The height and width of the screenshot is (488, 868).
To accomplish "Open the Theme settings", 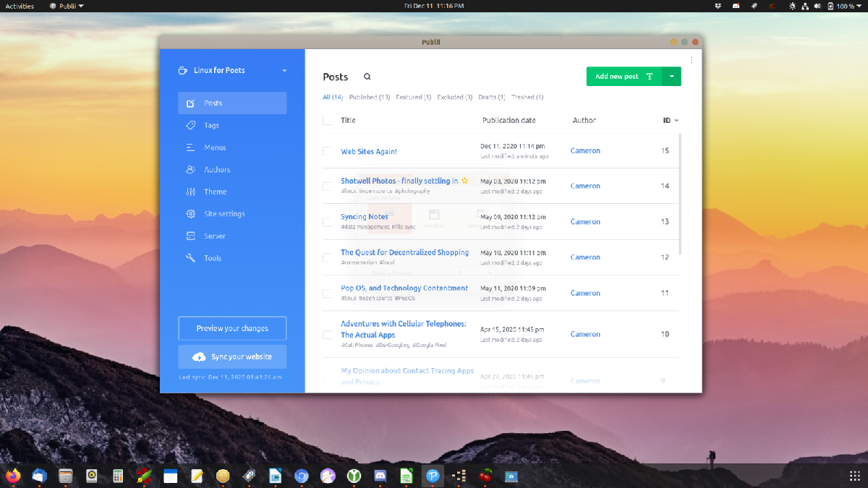I will point(215,192).
